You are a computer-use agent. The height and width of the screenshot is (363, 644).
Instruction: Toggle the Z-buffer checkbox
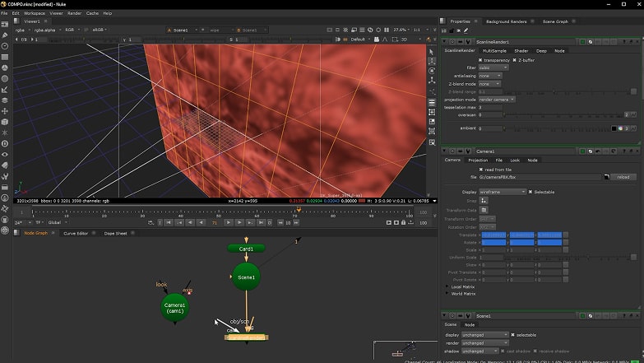[514, 60]
